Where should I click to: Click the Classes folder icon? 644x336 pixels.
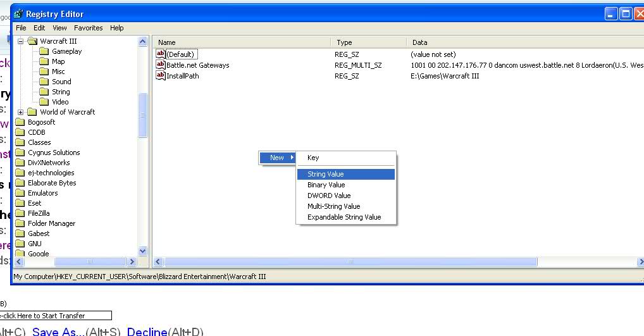coord(20,142)
